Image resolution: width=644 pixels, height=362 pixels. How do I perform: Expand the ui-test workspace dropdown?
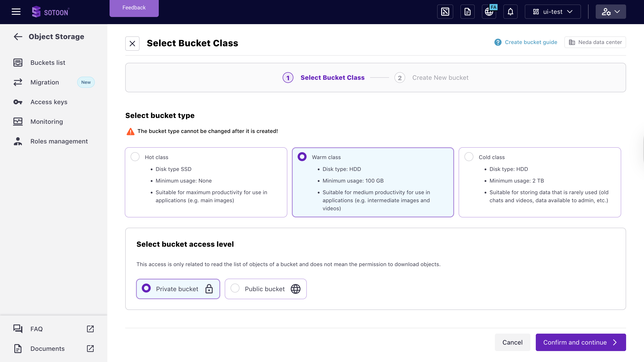click(x=553, y=12)
